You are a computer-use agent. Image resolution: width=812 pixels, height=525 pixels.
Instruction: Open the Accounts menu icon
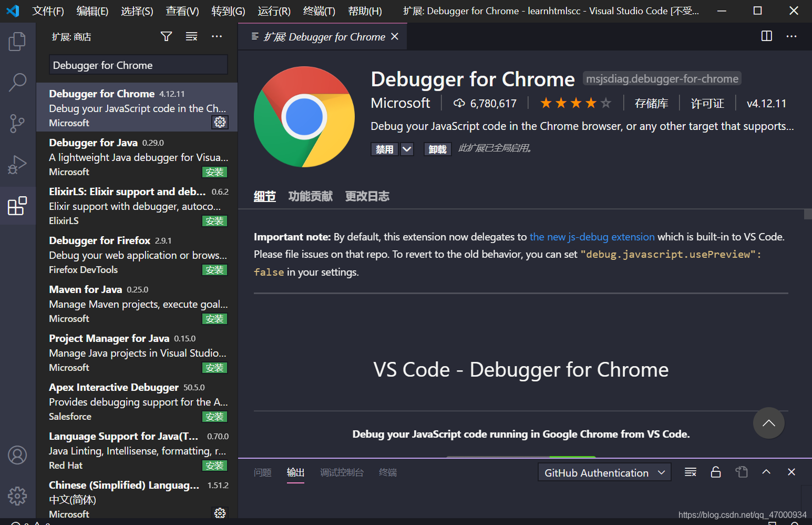(17, 455)
